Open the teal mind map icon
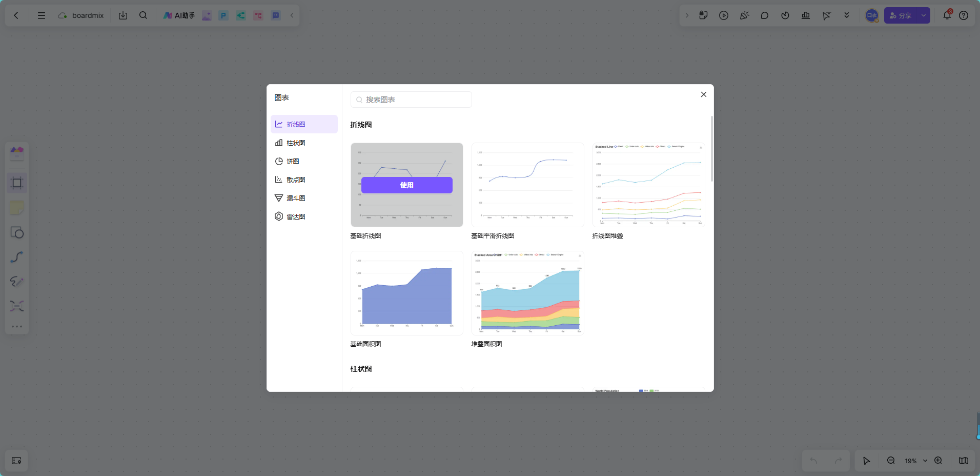 241,15
